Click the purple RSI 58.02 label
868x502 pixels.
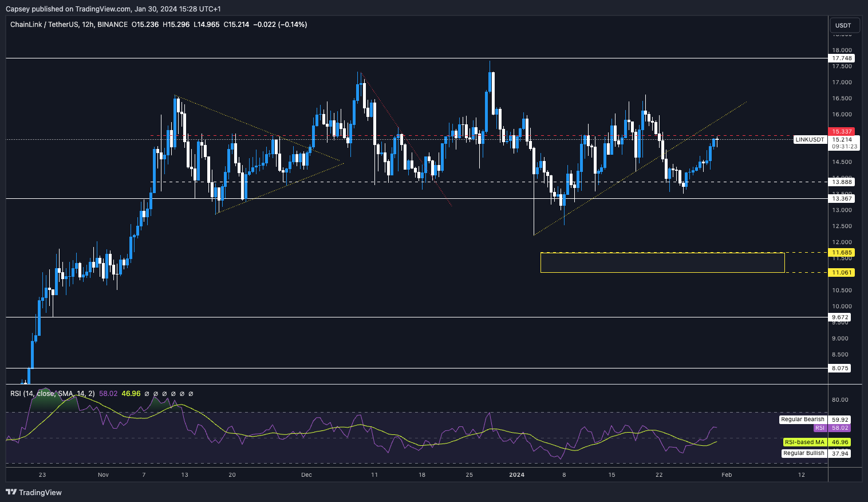click(x=840, y=428)
